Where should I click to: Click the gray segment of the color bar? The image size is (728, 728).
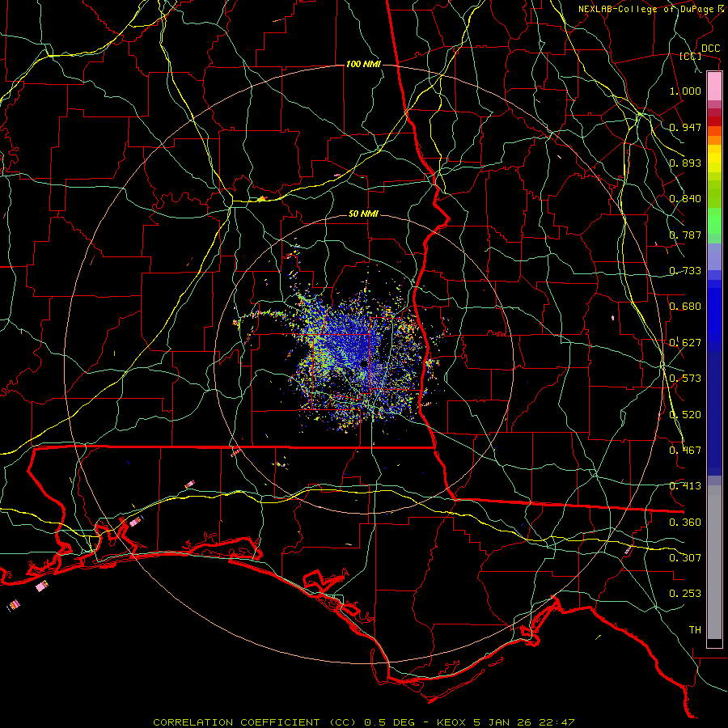pos(714,562)
